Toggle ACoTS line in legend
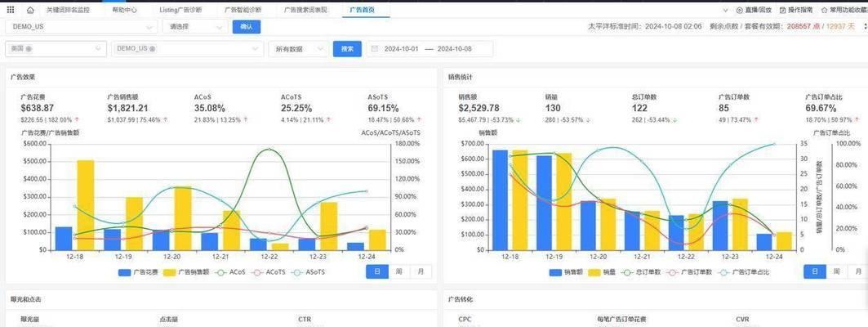 pos(269,272)
